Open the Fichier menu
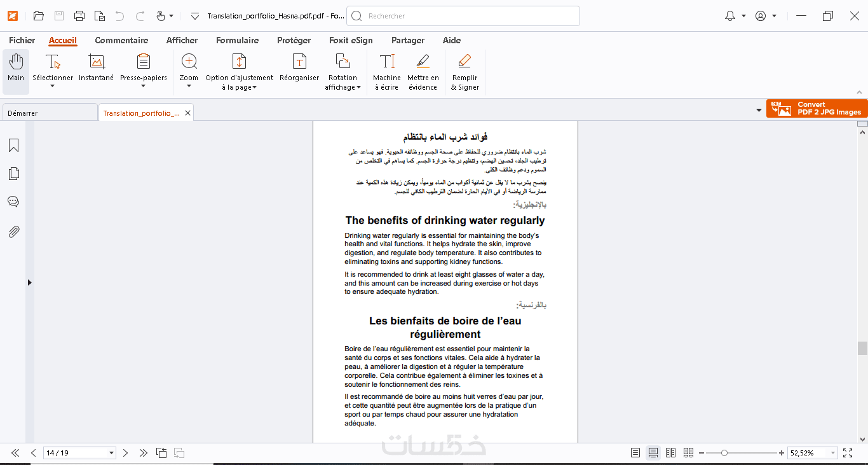 pyautogui.click(x=22, y=40)
